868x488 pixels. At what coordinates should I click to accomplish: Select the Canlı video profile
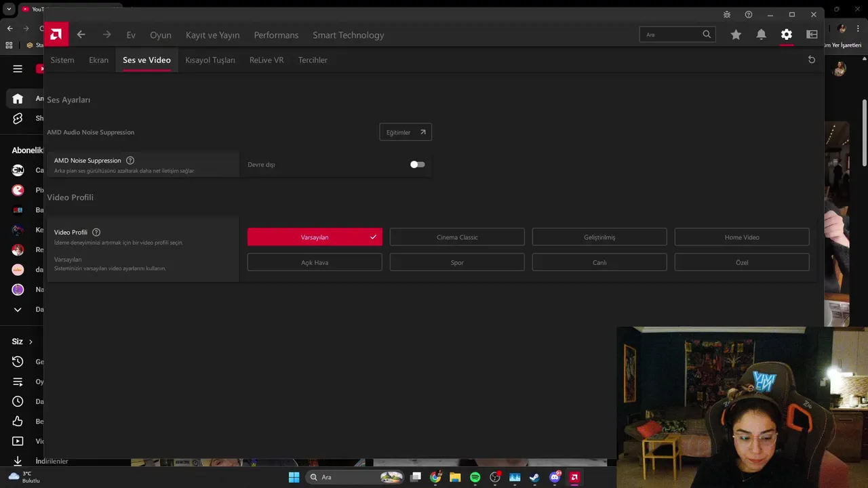(599, 262)
